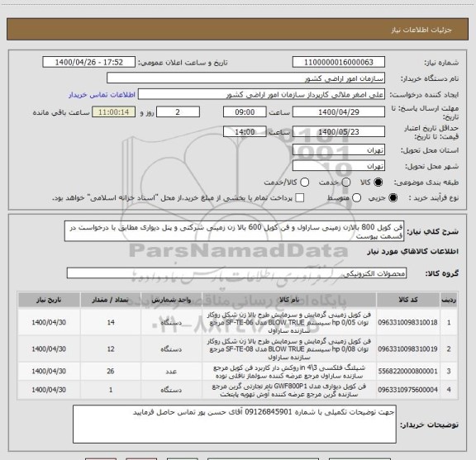The width and height of the screenshot is (476, 460).
Task: Select the جزیی purchase type radio
Action: click(393, 198)
